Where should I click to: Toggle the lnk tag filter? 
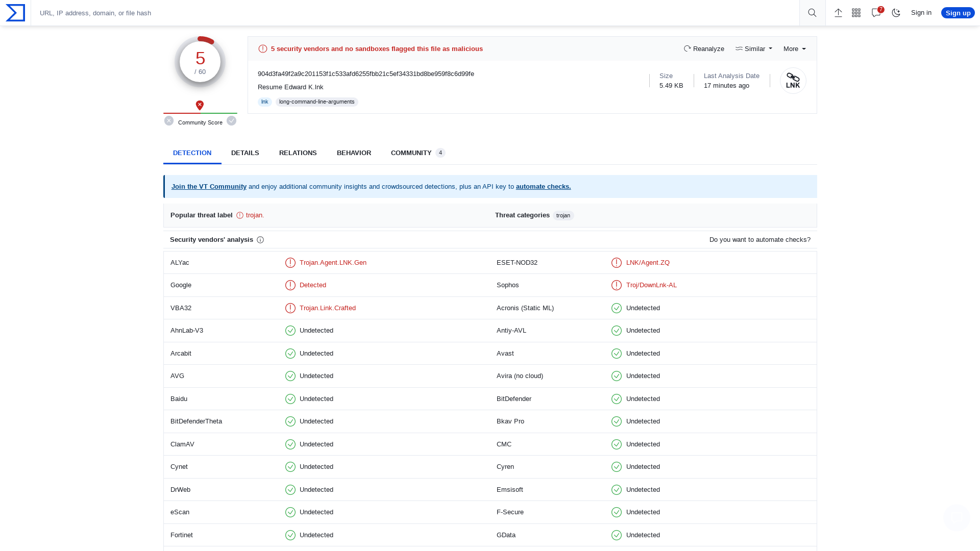pyautogui.click(x=264, y=101)
